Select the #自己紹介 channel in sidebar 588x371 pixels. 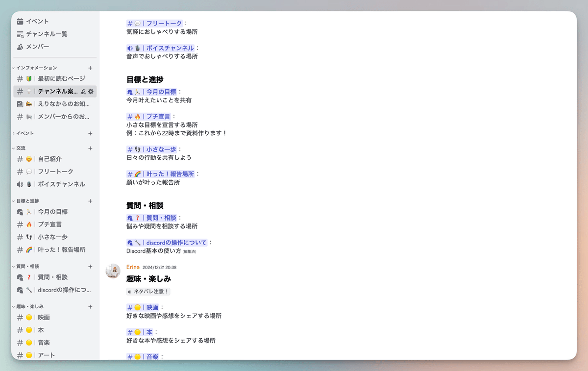39,159
